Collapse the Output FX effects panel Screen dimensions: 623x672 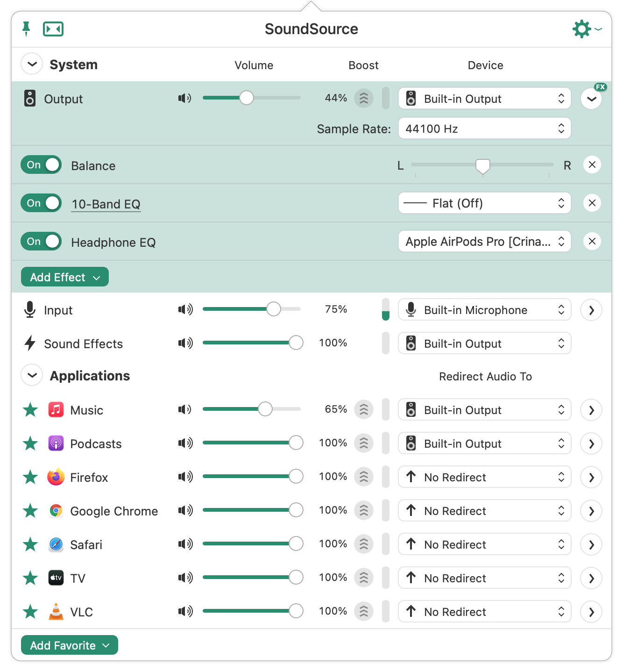[x=592, y=99]
